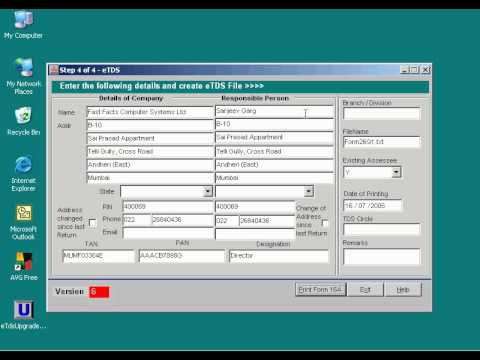Expand the Existing Assessee dropdown
This screenshot has height=360, width=480.
coord(396,172)
